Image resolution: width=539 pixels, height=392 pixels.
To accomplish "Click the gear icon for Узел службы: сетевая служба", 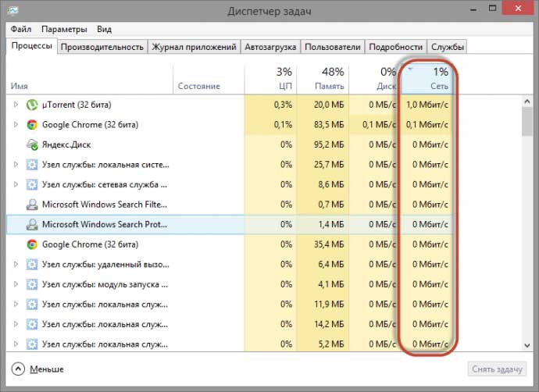I will coord(32,184).
